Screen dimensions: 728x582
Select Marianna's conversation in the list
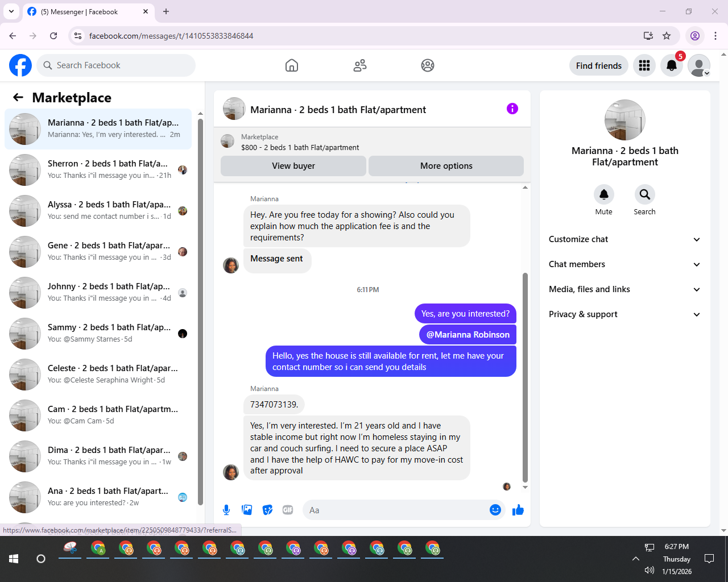tap(98, 128)
